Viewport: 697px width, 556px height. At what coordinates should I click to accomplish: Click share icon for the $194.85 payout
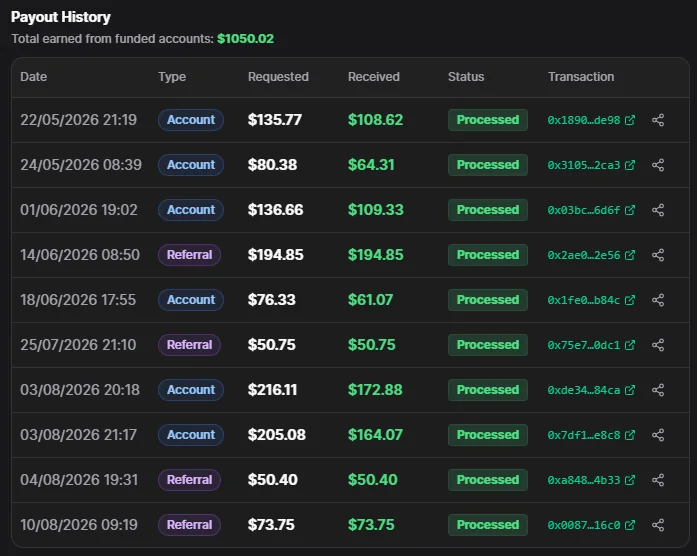click(658, 255)
